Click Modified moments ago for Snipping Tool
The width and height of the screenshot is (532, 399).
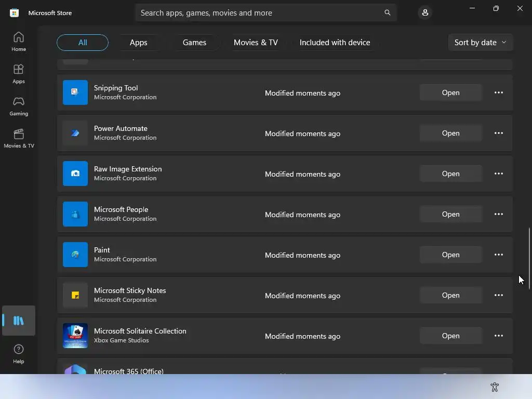click(x=302, y=93)
